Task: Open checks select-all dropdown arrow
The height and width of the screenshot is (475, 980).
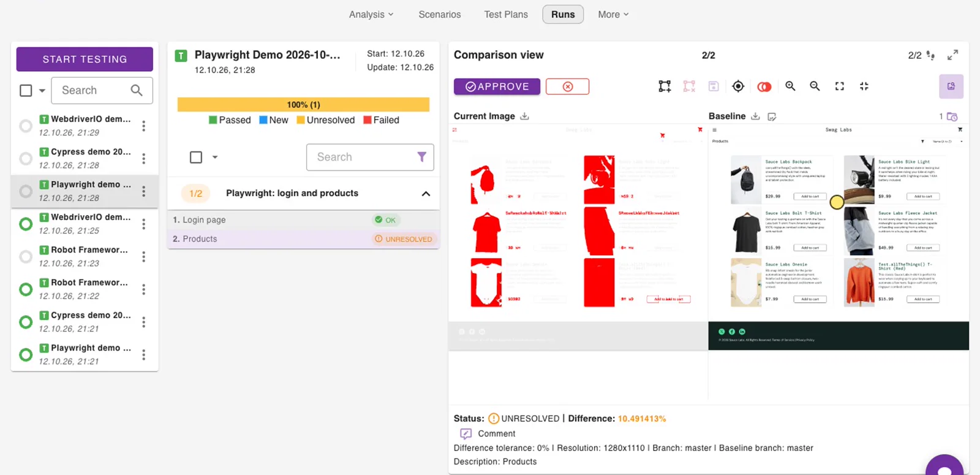Action: tap(215, 158)
